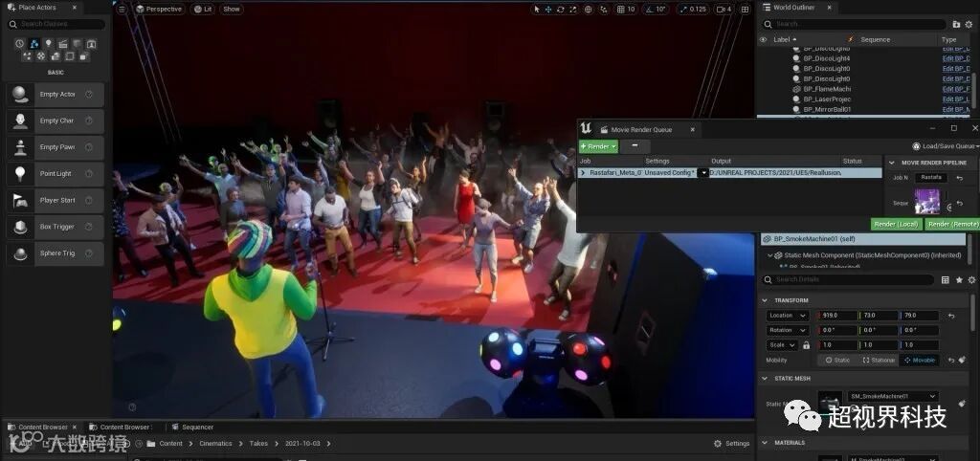The image size is (980, 461).
Task: Collapse the Materials section
Action: 765,443
